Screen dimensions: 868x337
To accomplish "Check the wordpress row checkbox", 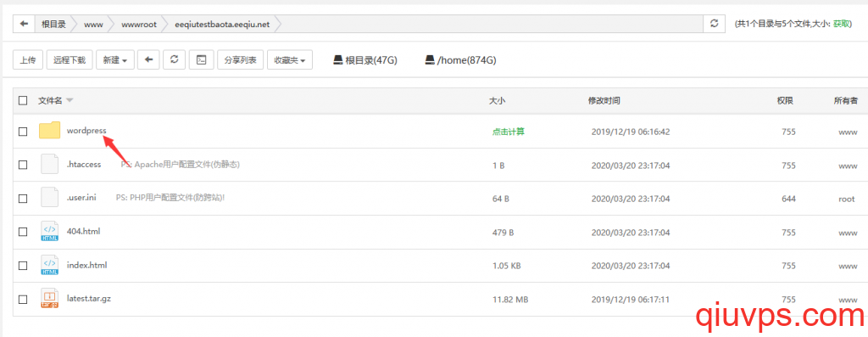I will pyautogui.click(x=23, y=132).
